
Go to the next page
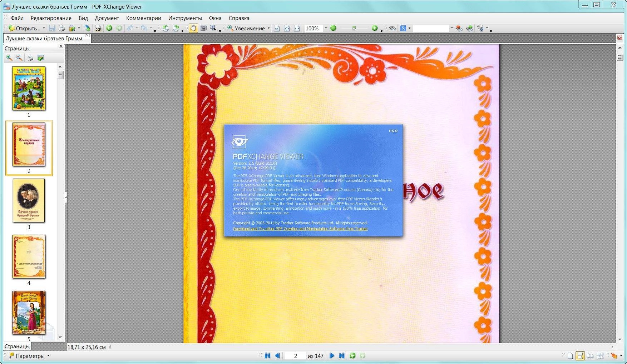[x=332, y=355]
